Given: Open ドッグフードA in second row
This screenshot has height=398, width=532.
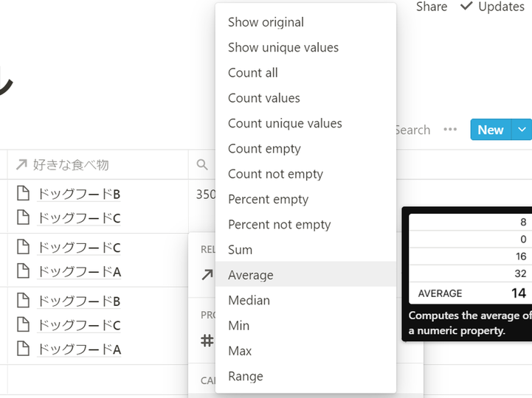Looking at the screenshot, I should coord(79,271).
